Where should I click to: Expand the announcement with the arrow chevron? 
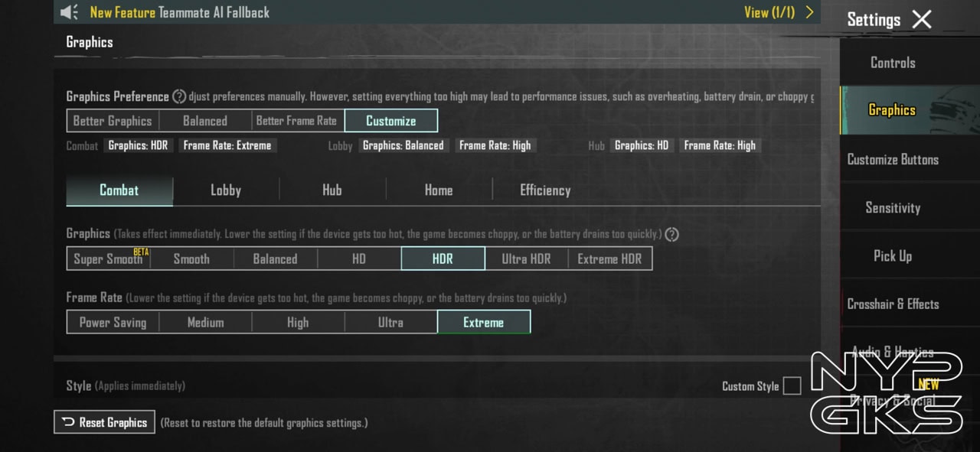pos(809,12)
